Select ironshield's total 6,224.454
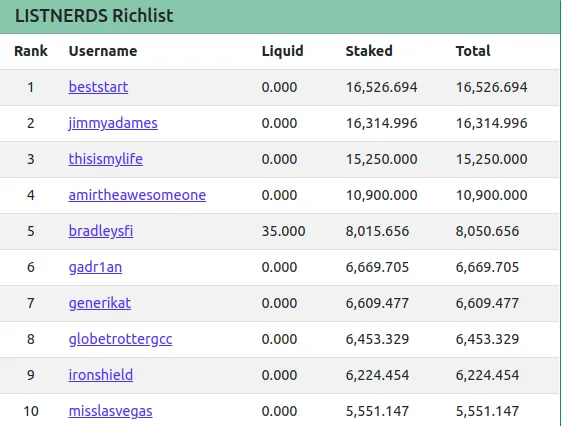This screenshot has width=563, height=426. coord(487,375)
